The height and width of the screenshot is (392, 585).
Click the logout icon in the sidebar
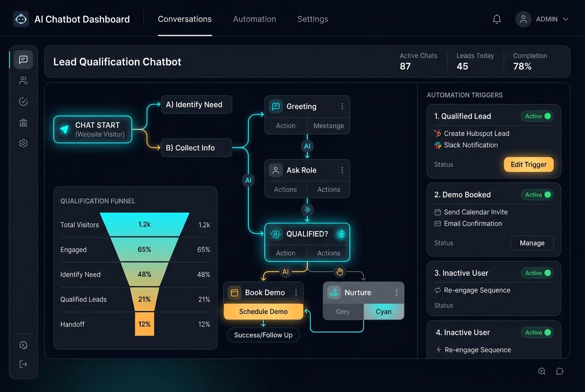tap(23, 364)
